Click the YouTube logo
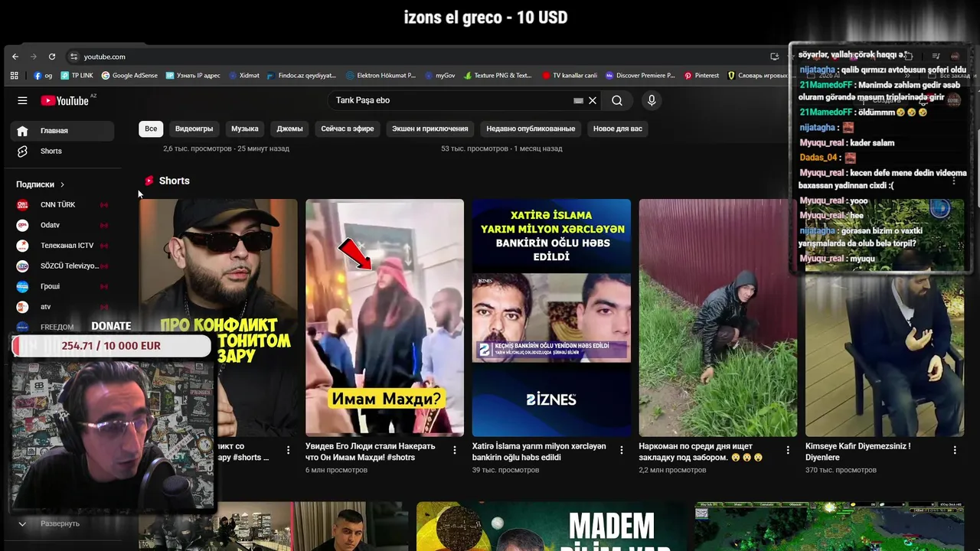This screenshot has width=980, height=551. point(65,100)
